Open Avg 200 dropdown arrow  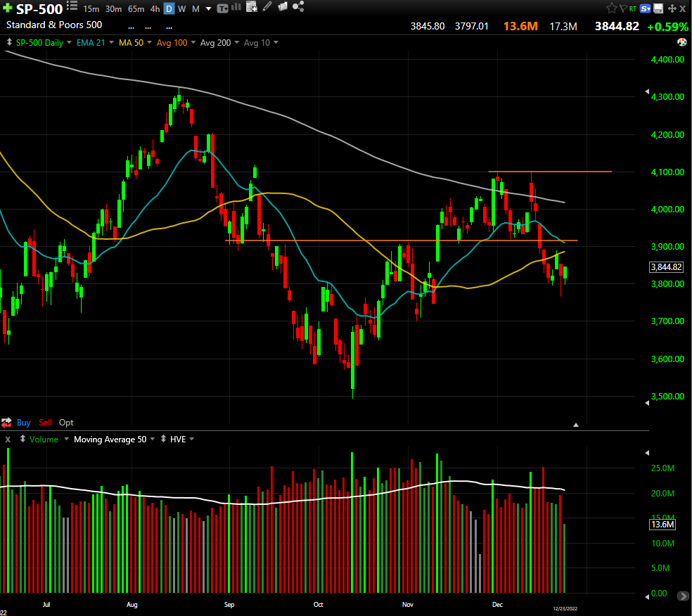[x=237, y=43]
